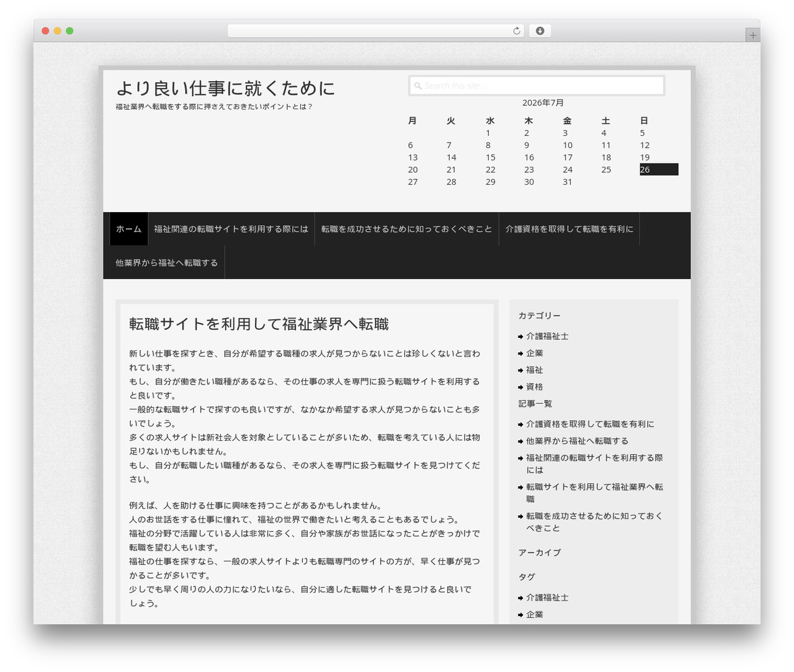This screenshot has width=794, height=672.
Task: Click the アーカイブ sidebar heading
Action: click(x=540, y=553)
